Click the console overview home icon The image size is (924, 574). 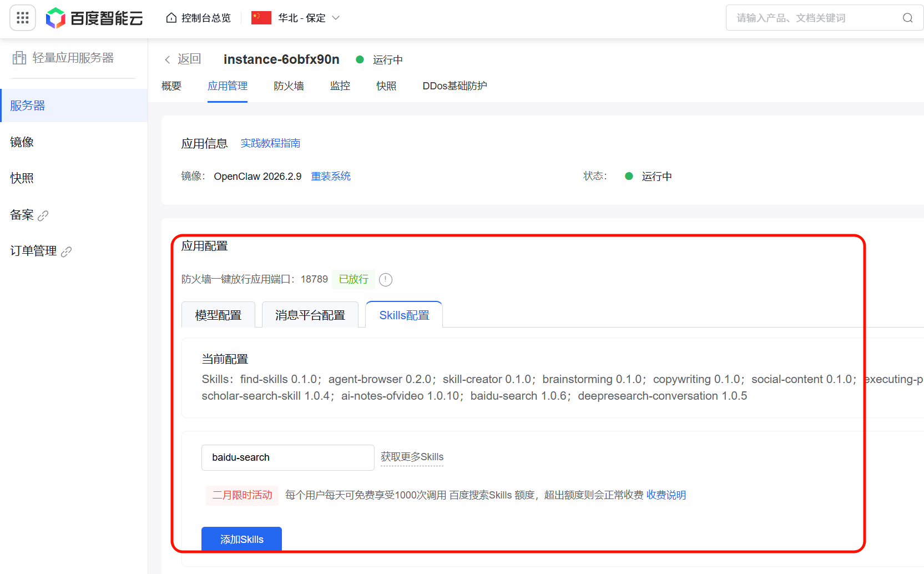(171, 18)
